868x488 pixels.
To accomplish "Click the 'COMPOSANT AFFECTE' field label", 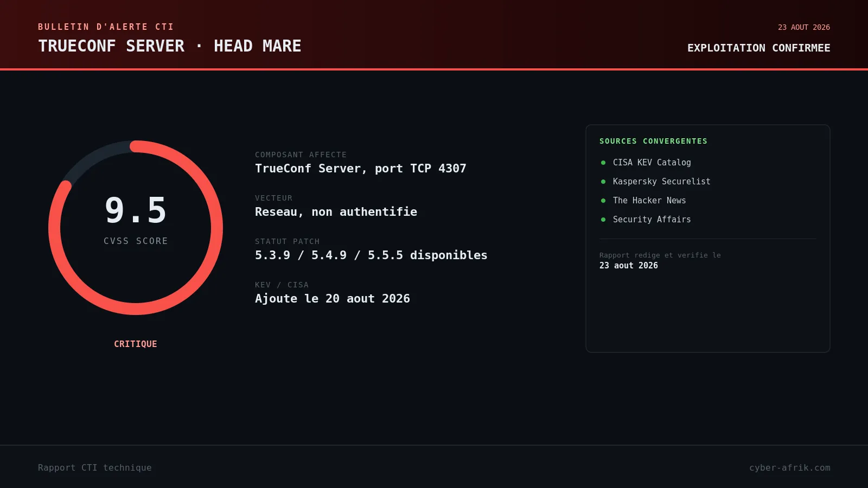I will coord(301,155).
